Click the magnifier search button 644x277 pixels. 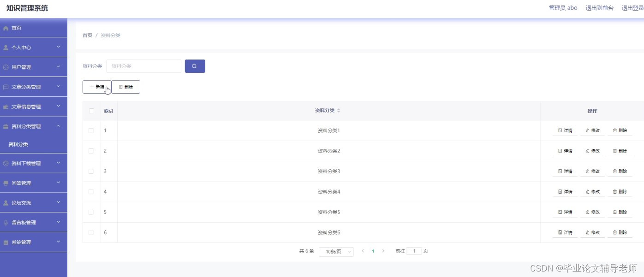pyautogui.click(x=195, y=66)
